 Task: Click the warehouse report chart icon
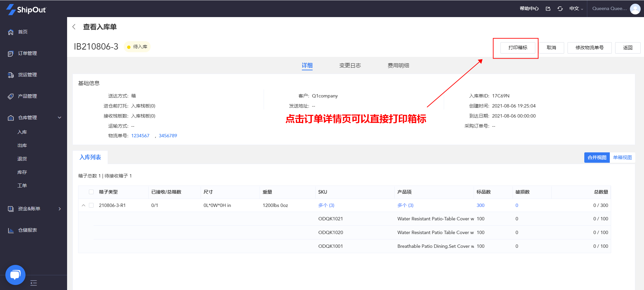[11, 230]
